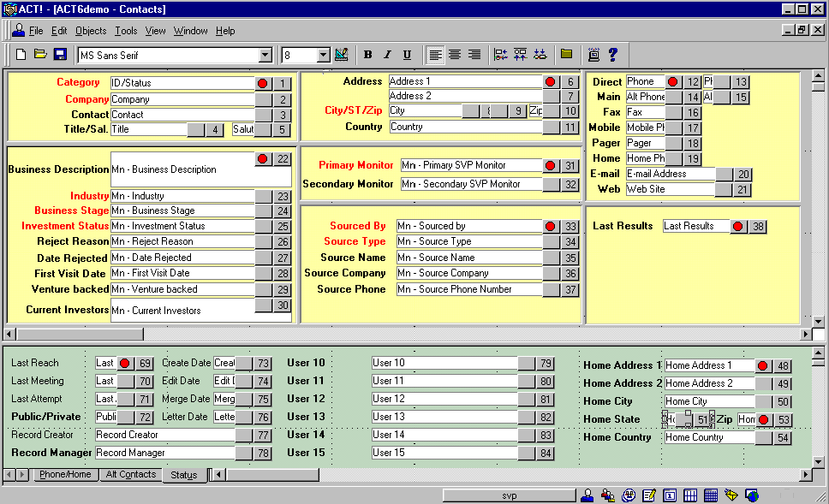Toggle italic formatting
This screenshot has width=829, height=504.
pos(388,55)
